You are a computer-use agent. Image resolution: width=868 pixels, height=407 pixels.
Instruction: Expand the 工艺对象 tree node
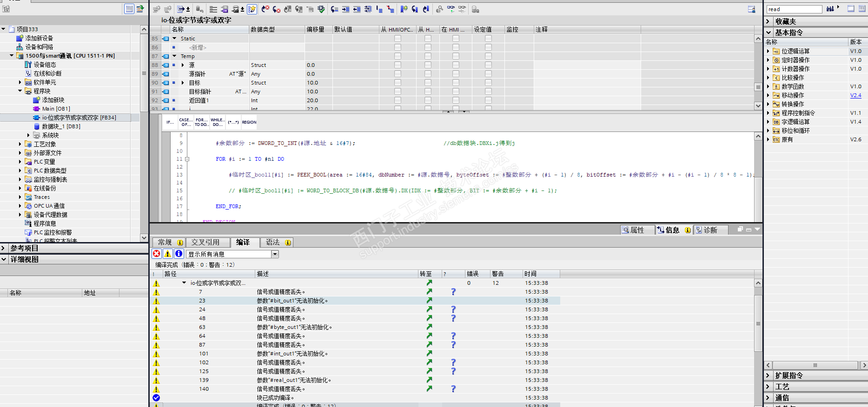click(x=20, y=144)
